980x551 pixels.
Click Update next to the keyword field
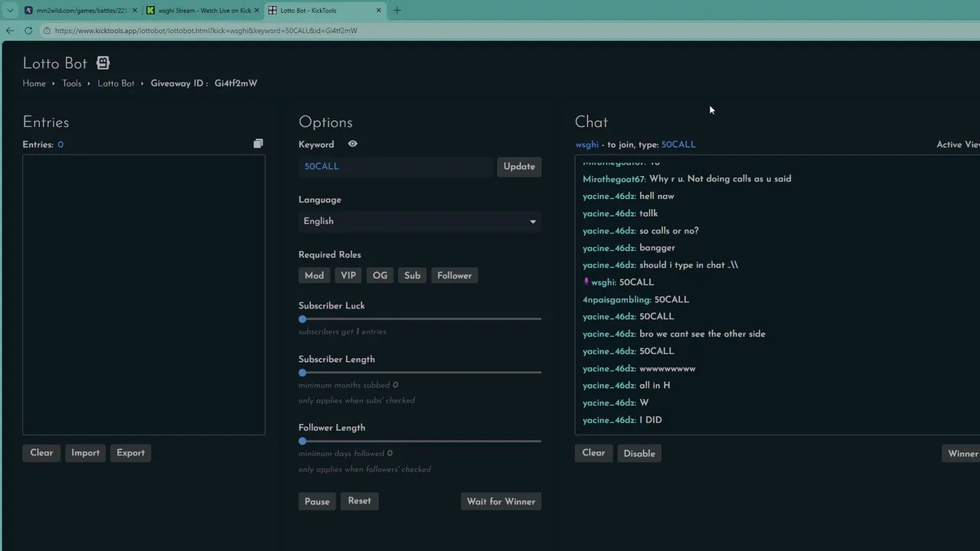[519, 167]
